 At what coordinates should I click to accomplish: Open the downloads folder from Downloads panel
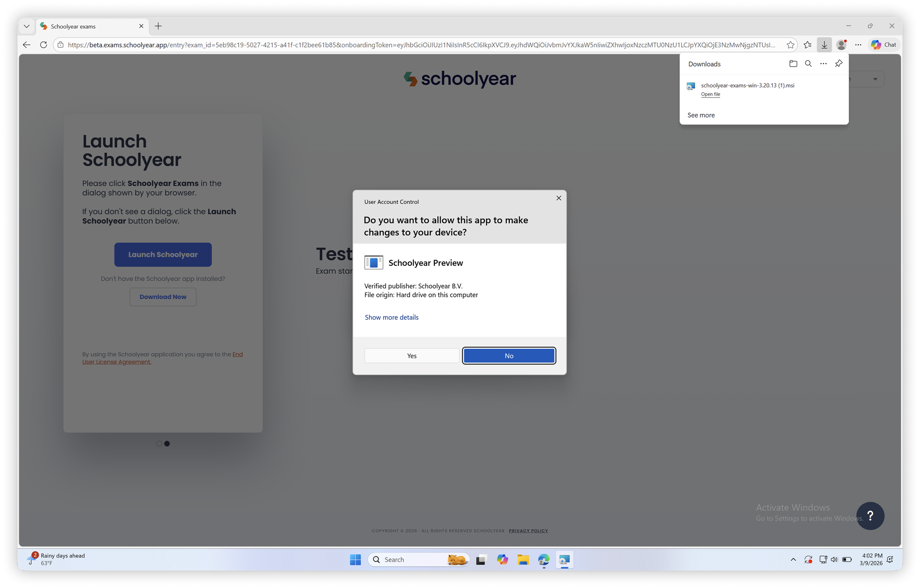793,64
